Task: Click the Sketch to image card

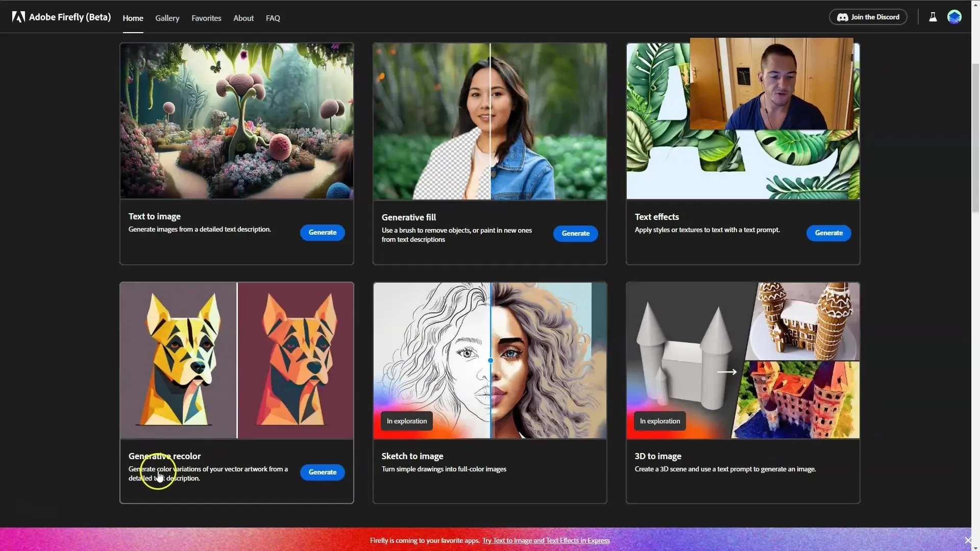Action: pyautogui.click(x=490, y=392)
